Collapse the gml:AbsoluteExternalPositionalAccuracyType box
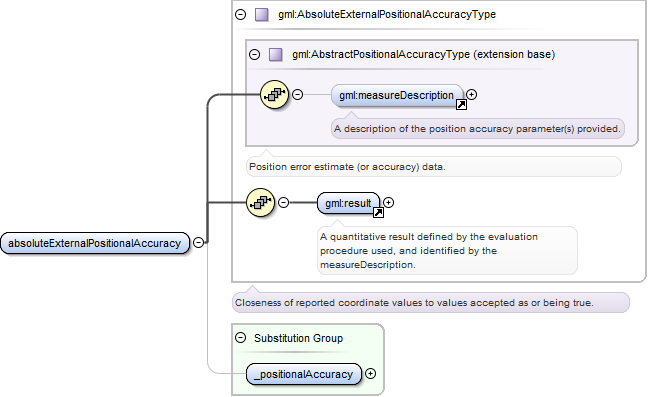This screenshot has width=648, height=397. point(241,14)
